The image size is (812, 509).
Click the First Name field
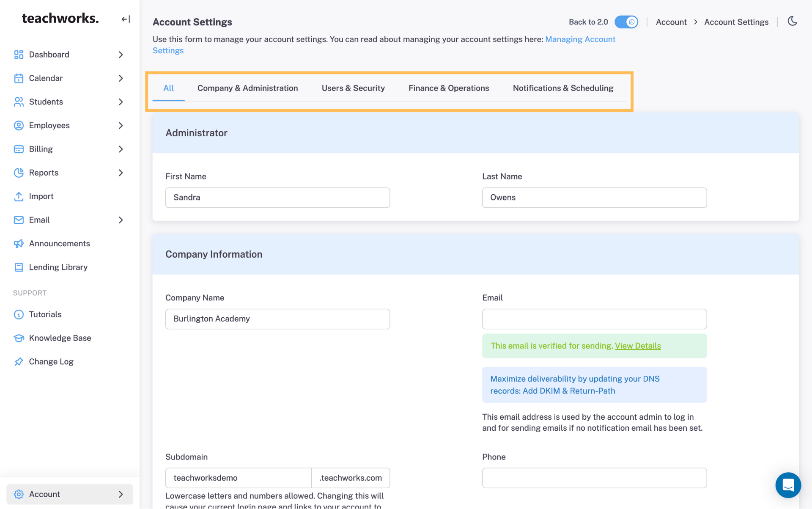[x=277, y=198]
